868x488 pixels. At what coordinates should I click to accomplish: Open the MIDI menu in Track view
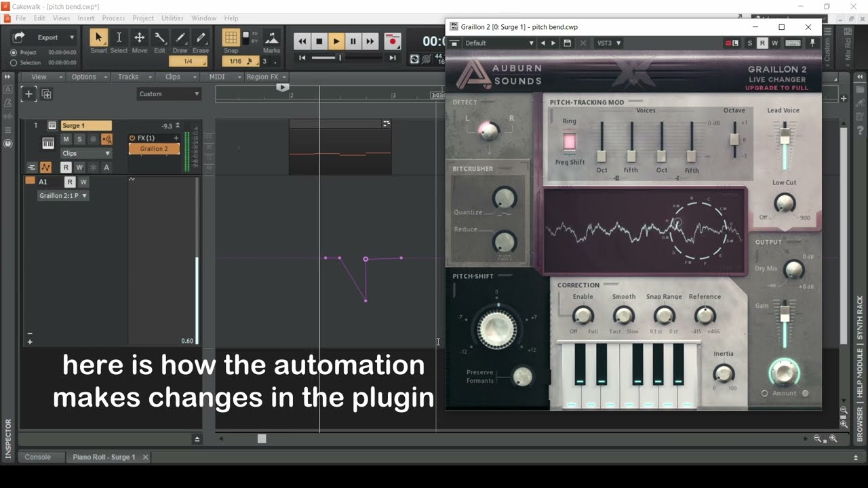tap(222, 77)
